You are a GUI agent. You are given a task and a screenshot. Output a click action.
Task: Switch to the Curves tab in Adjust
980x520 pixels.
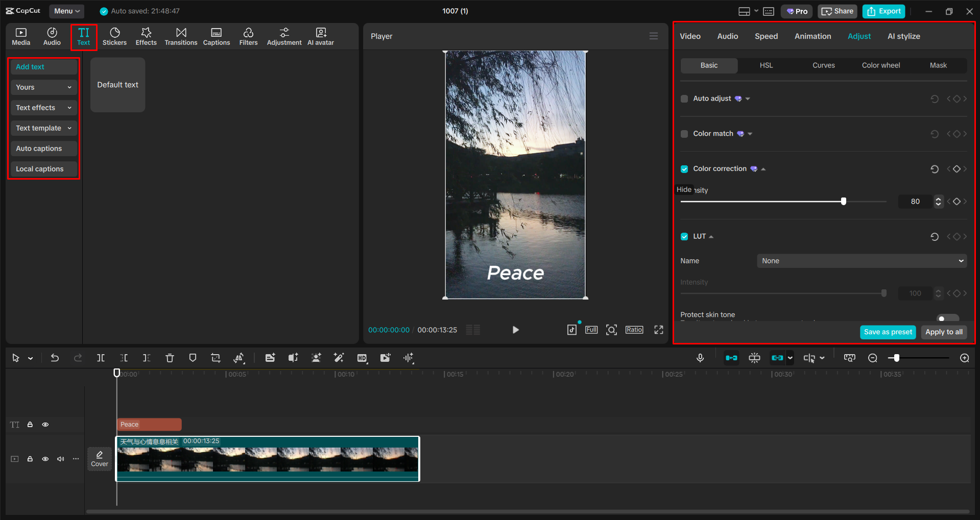[823, 65]
